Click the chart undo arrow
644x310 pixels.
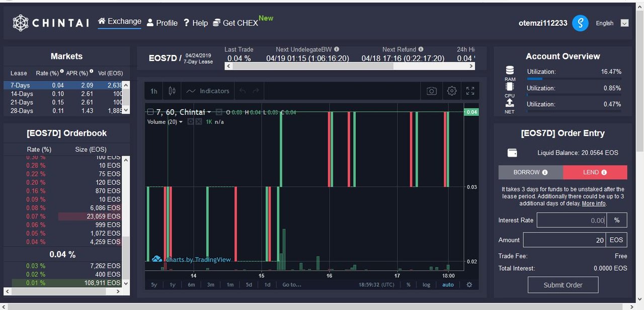click(x=243, y=91)
